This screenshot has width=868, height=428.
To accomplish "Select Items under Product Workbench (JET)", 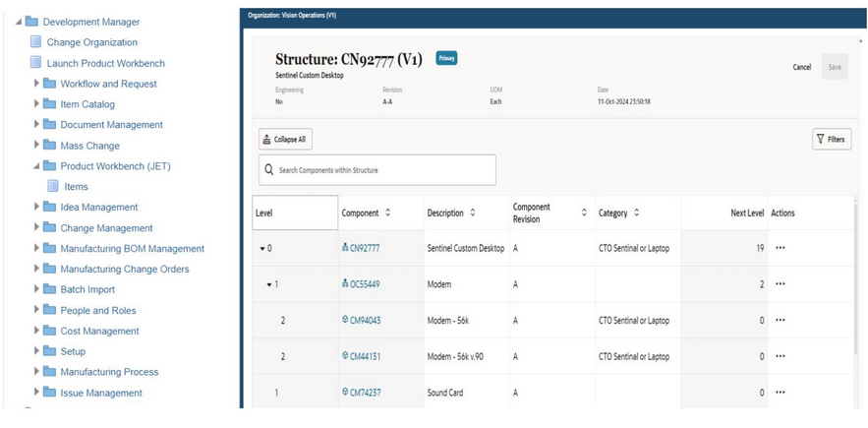I will pos(76,187).
